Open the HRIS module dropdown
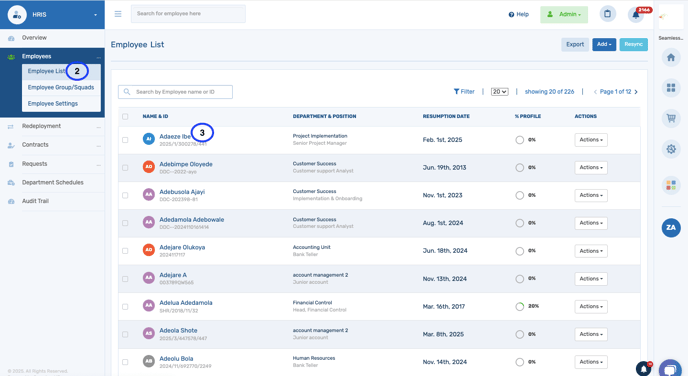This screenshot has width=688, height=376. click(52, 14)
